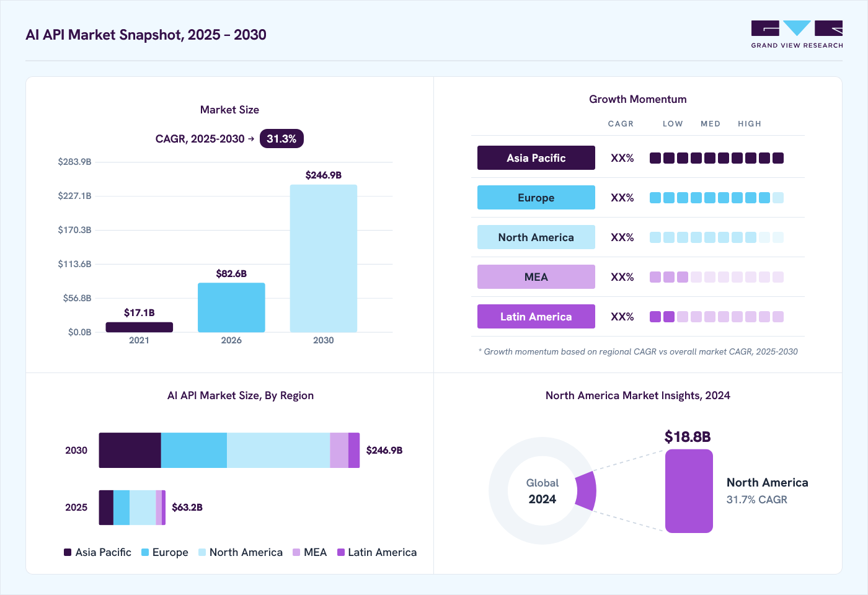Click the $17.1B value label
868x595 pixels.
(139, 313)
